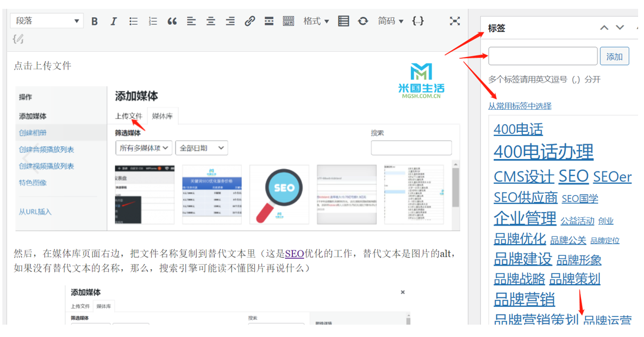Choose the SEO国学 tag

click(580, 199)
